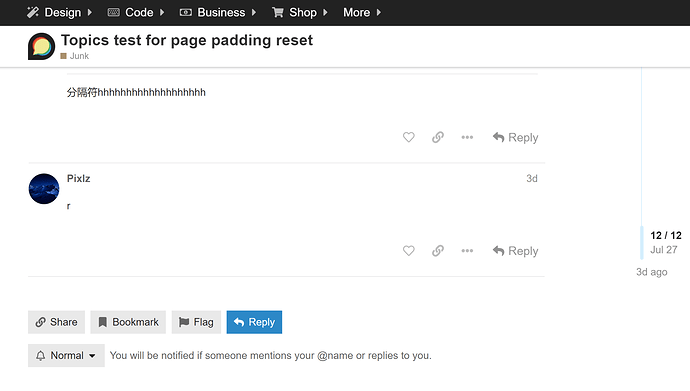The image size is (690, 391).
Task: Expand the arrow next to Business
Action: [254, 12]
